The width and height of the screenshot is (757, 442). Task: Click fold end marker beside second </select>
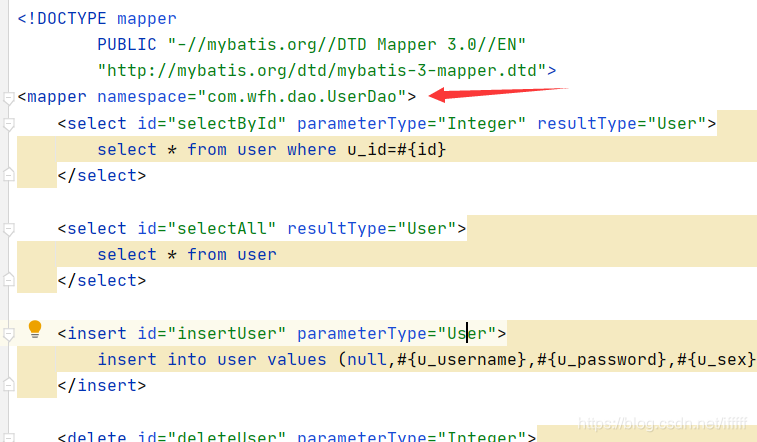[8, 279]
